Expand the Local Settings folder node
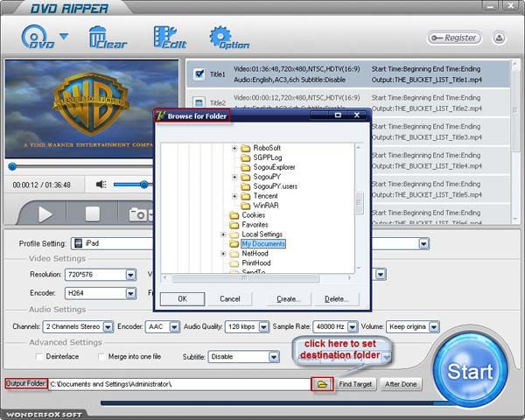This screenshot has height=420, width=525. [223, 234]
